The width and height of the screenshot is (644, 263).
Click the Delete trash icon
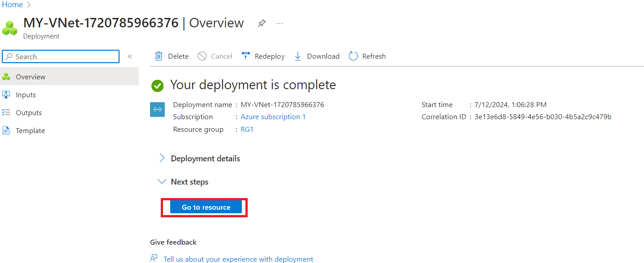point(159,56)
